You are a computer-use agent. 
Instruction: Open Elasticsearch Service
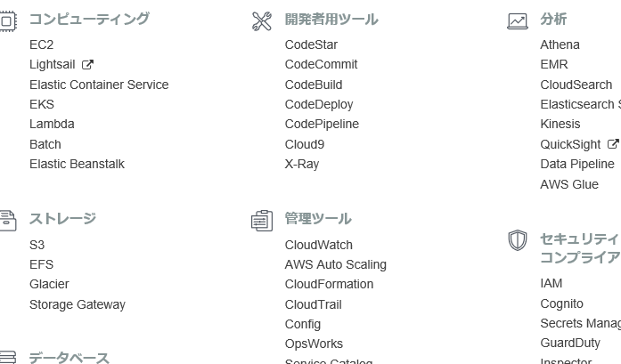pyautogui.click(x=581, y=104)
